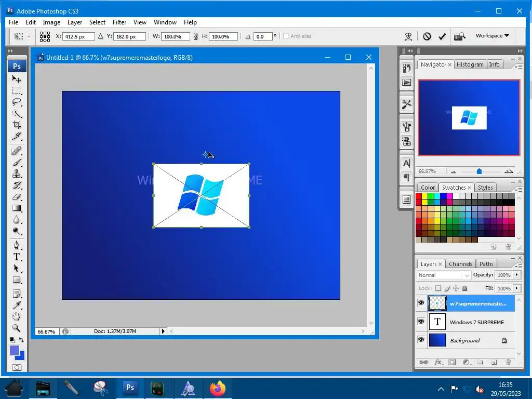Screen dimensions: 532x399
Task: Hide the Windows 7 SURPREME text layer
Action: point(421,321)
